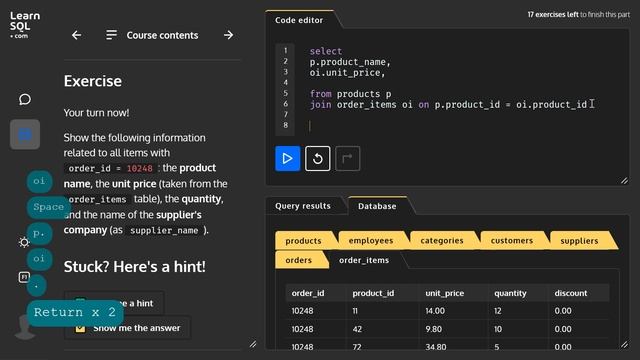Image resolution: width=640 pixels, height=360 pixels.
Task: Show the suppliers table tab
Action: point(579,241)
